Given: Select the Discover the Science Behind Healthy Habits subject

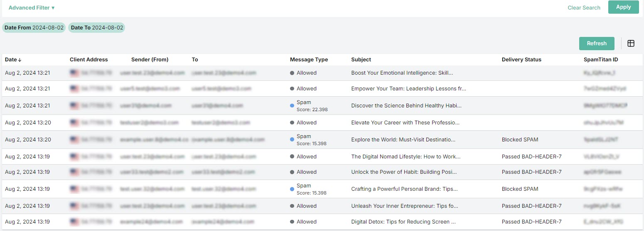Looking at the screenshot, I should (406, 106).
